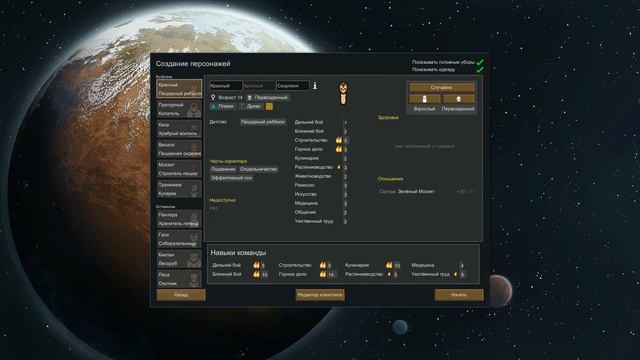This screenshot has width=640, height=360.
Task: Click the adult body icon button under Случайно
Action: click(424, 99)
